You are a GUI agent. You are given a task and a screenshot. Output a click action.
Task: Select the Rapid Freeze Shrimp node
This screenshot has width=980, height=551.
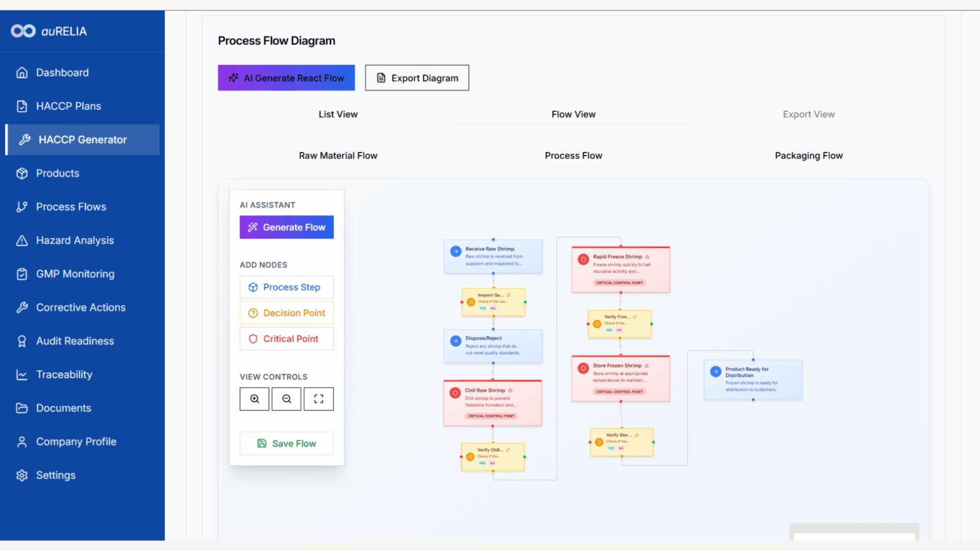click(x=620, y=269)
